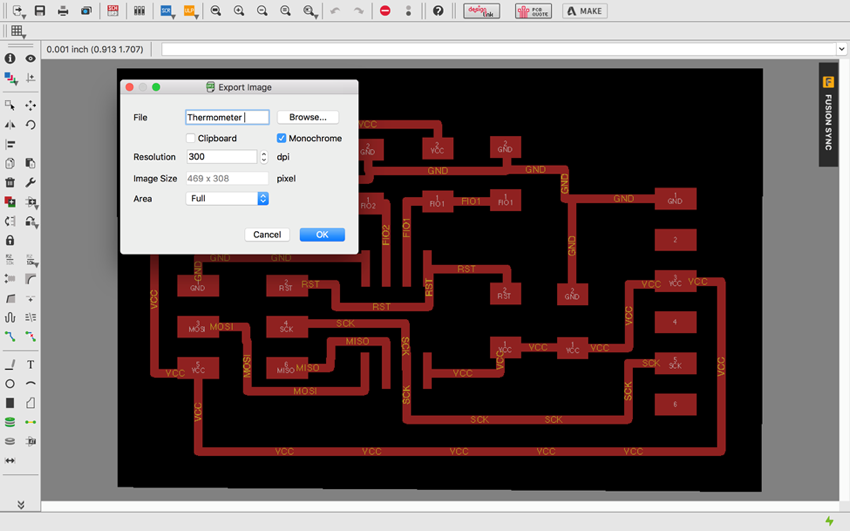The width and height of the screenshot is (850, 531).
Task: Expand the command line history dropdown
Action: [841, 49]
